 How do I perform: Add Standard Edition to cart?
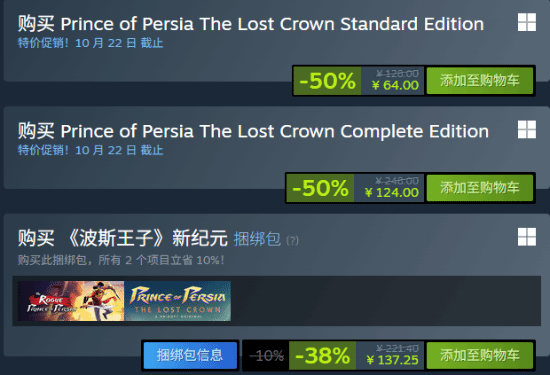coord(479,81)
